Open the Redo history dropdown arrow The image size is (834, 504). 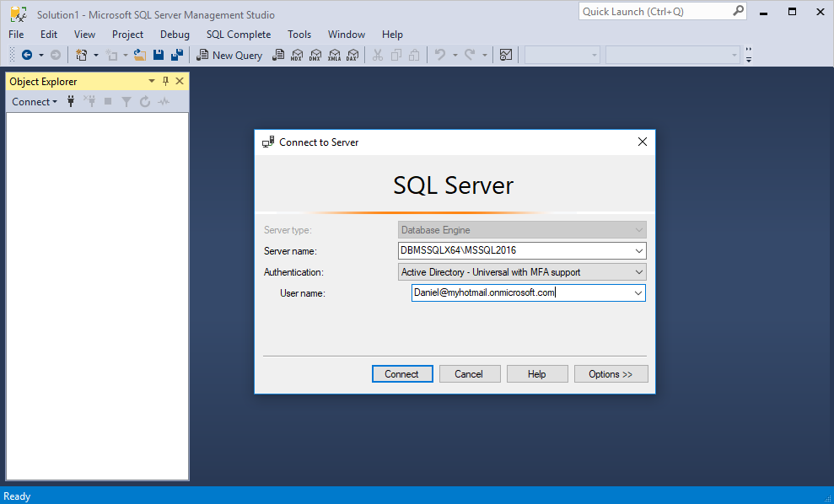(485, 55)
